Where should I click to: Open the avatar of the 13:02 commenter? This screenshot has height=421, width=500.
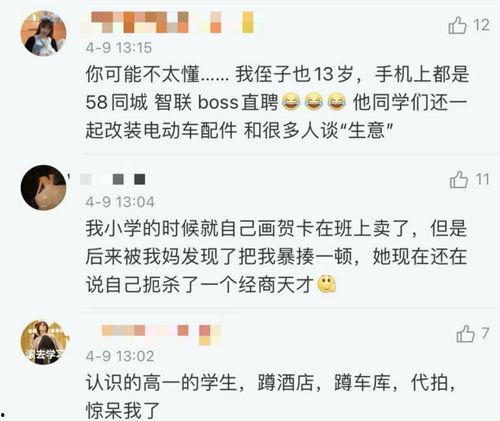pos(44,342)
